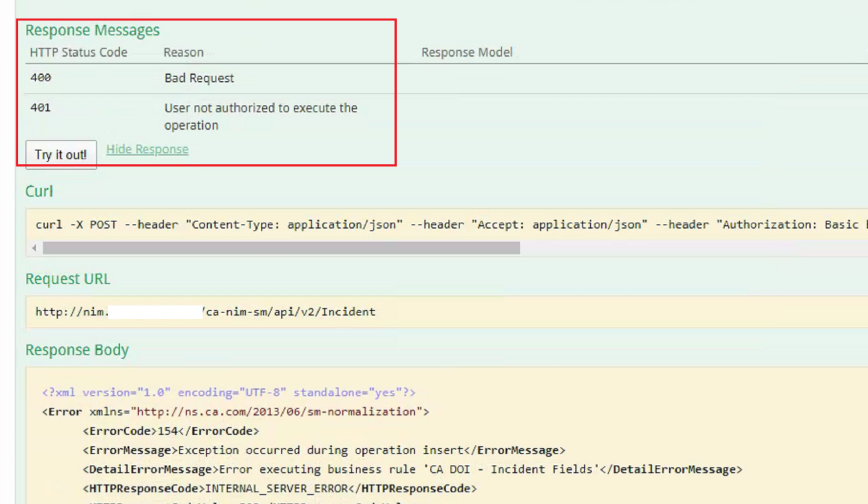Click the curl horizontal scrollbar thumb
The width and height of the screenshot is (868, 504).
click(x=281, y=248)
